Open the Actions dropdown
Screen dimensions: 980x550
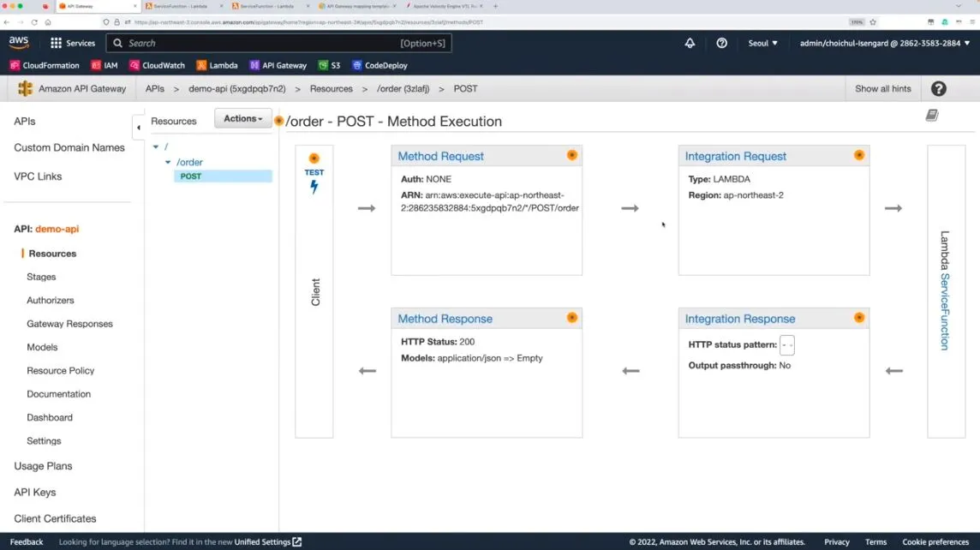click(243, 119)
